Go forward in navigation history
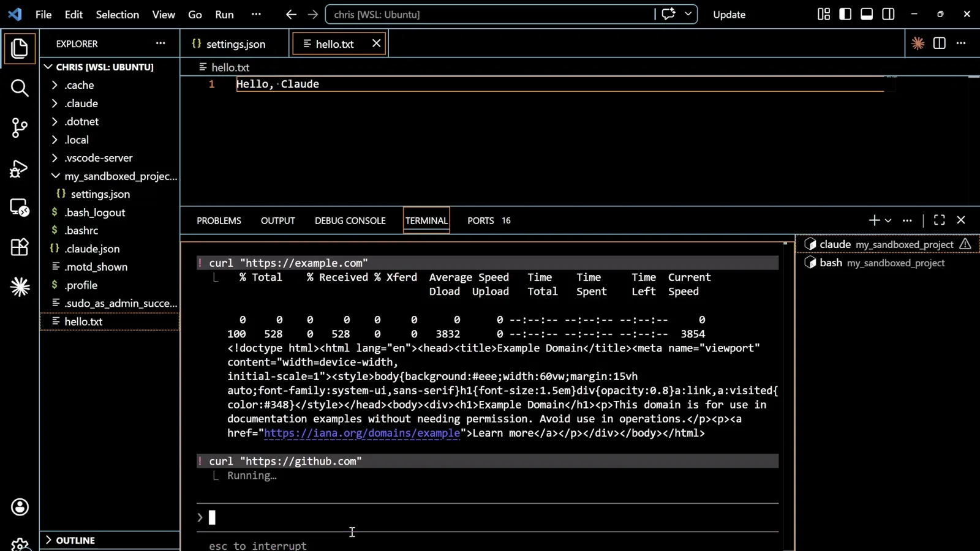 [x=313, y=14]
